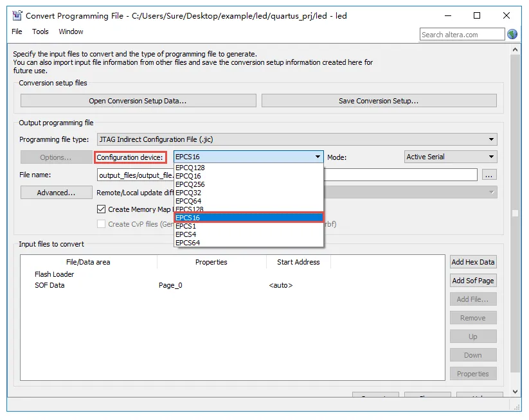Choose EPCQ256 in the device list
The width and height of the screenshot is (529, 420).
pyautogui.click(x=249, y=184)
